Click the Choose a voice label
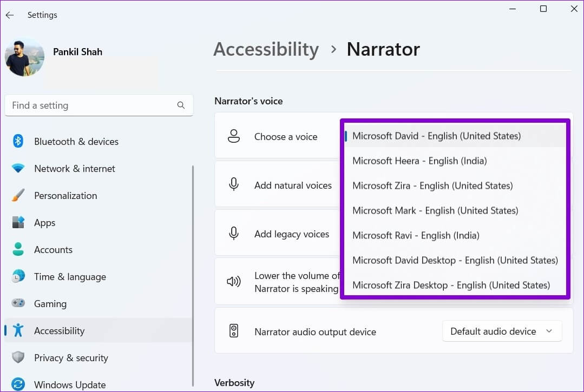The width and height of the screenshot is (584, 392). [x=286, y=137]
